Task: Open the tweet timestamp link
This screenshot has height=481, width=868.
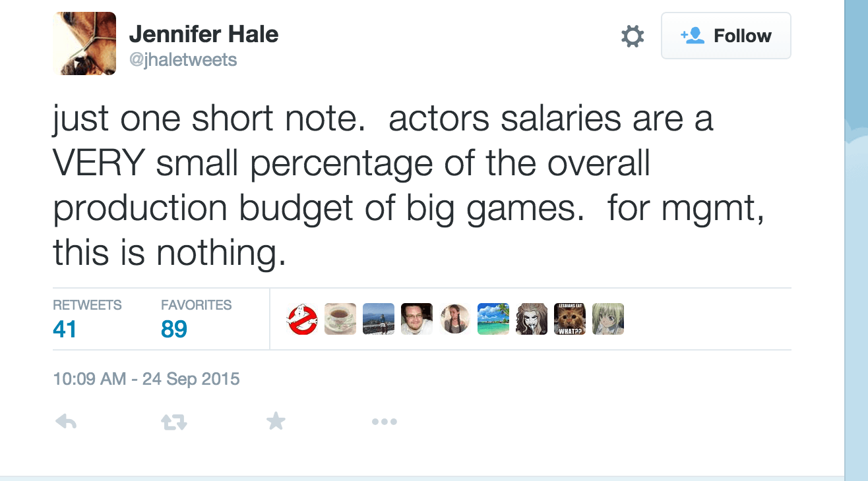Action: point(146,379)
